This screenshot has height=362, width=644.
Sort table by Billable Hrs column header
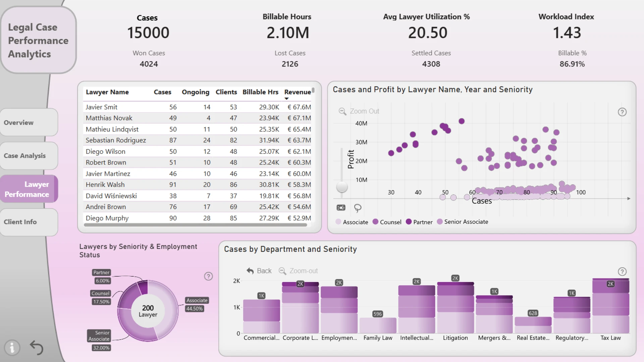pyautogui.click(x=260, y=92)
